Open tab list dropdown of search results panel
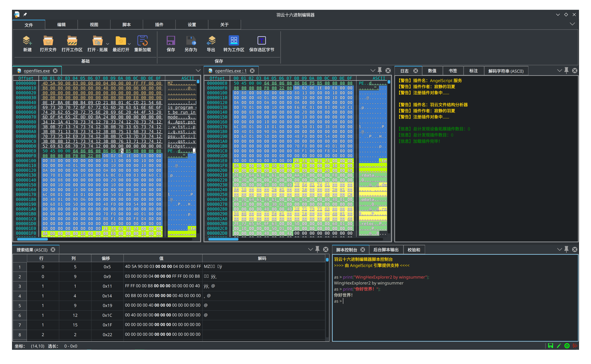 coord(310,249)
